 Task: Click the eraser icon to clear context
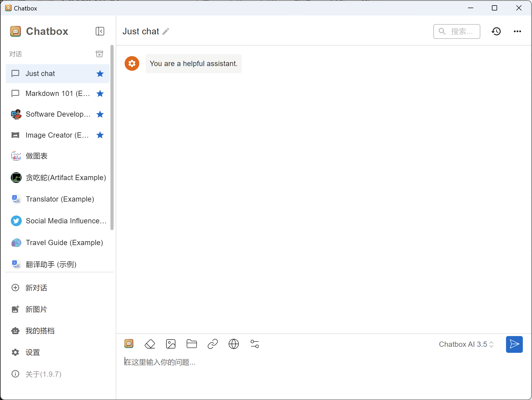click(150, 344)
